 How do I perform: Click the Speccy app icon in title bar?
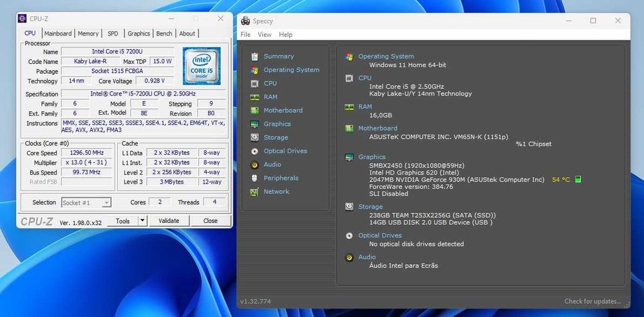pos(245,21)
